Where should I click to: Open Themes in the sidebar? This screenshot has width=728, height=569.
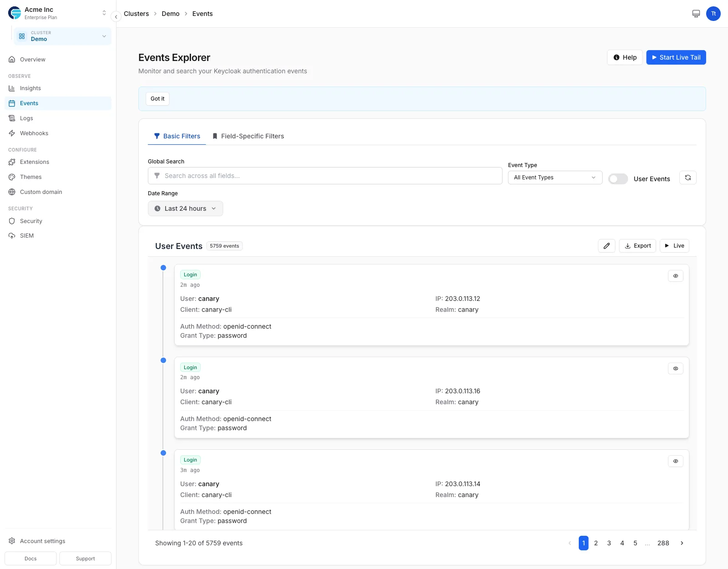[x=58, y=177]
